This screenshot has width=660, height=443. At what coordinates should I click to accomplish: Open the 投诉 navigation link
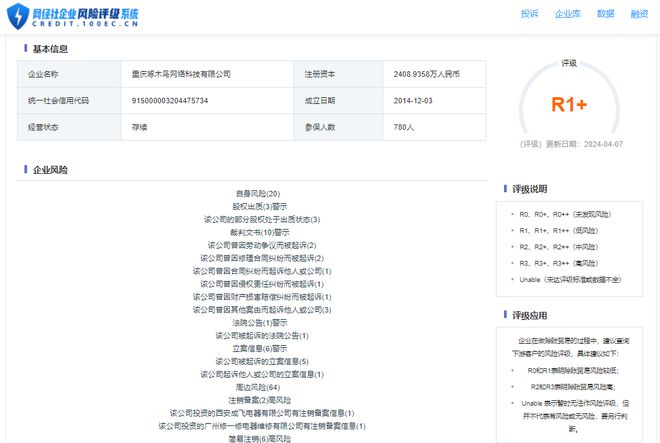coord(530,14)
